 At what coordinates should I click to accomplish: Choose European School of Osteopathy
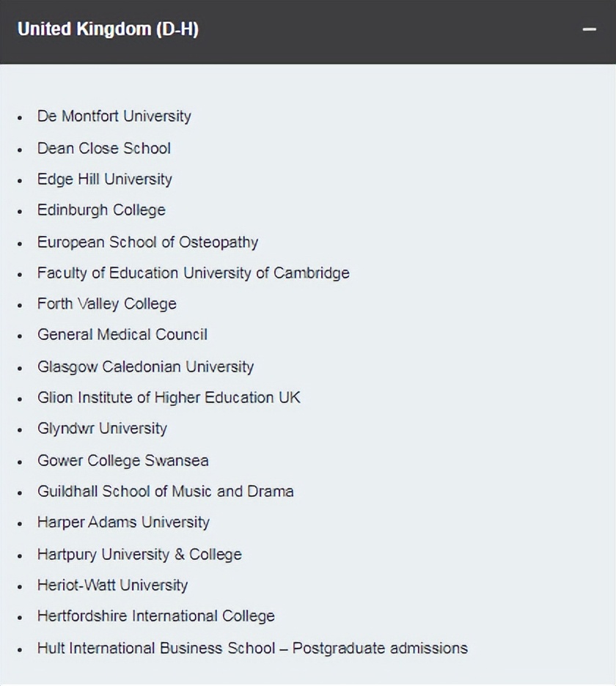147,242
